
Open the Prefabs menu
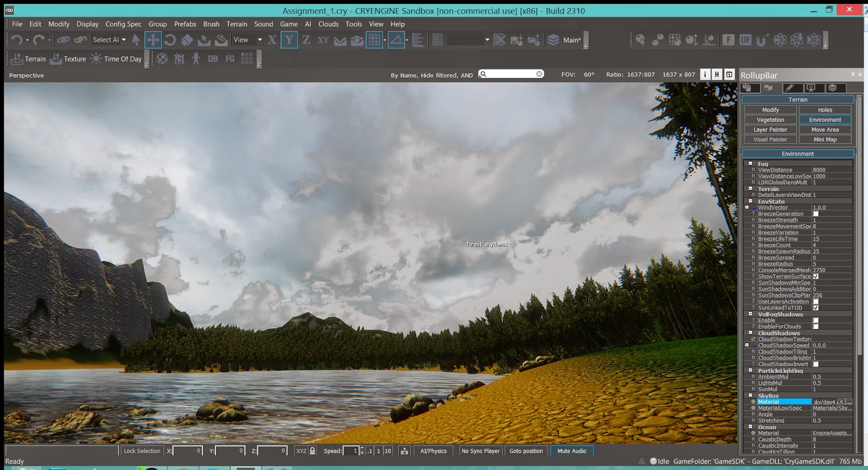185,24
